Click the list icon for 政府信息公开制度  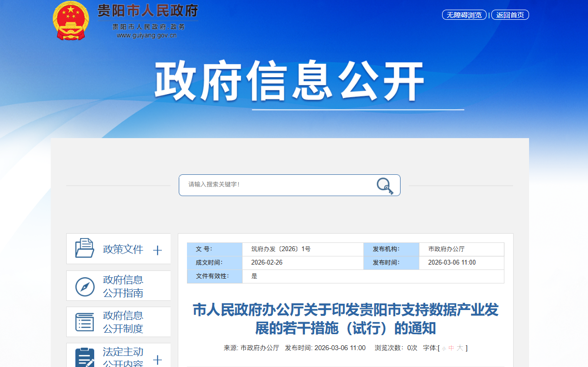[85, 322]
